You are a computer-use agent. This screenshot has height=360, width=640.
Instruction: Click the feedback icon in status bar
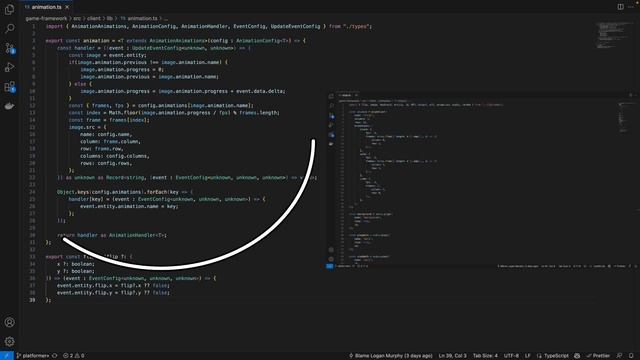pyautogui.click(x=619, y=356)
